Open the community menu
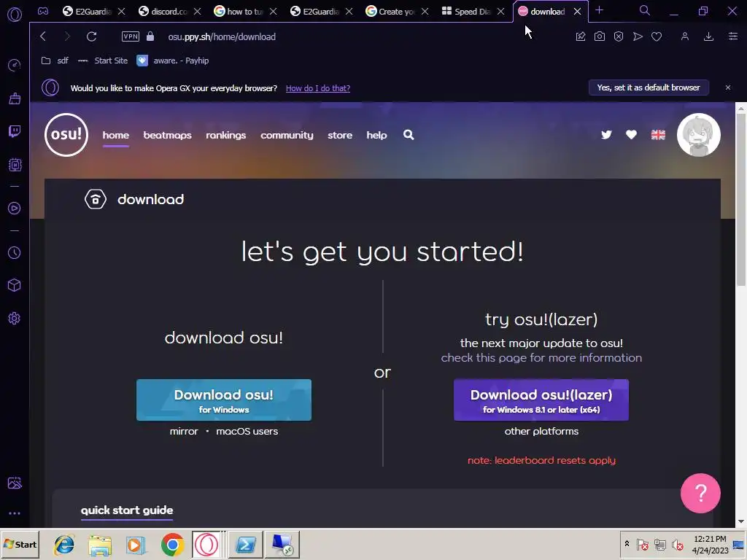 click(x=287, y=135)
